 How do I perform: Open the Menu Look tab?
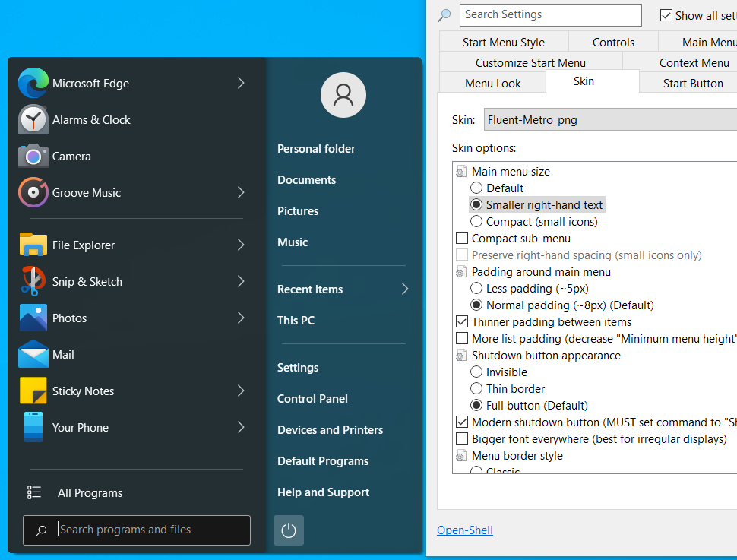492,84
